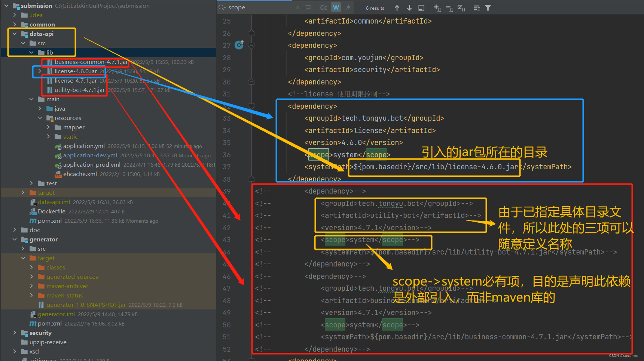The width and height of the screenshot is (644, 361).
Task: Expand the xsd folder
Action: (x=15, y=352)
